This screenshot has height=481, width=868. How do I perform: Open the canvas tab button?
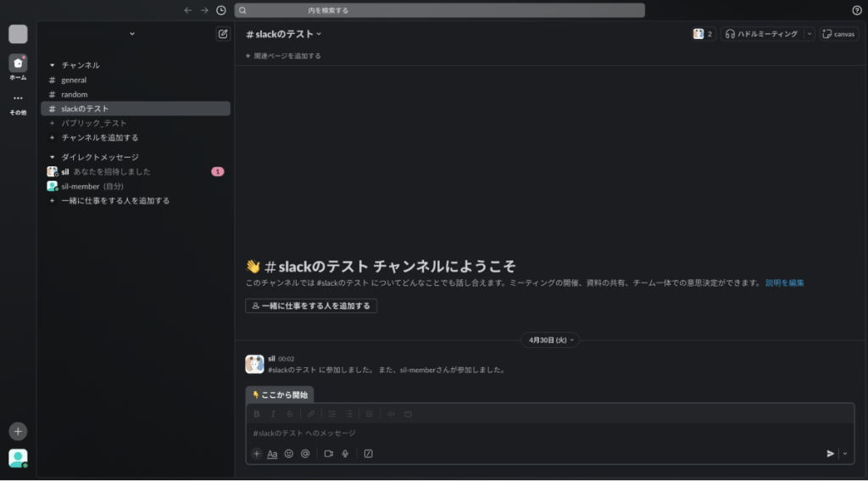(838, 34)
